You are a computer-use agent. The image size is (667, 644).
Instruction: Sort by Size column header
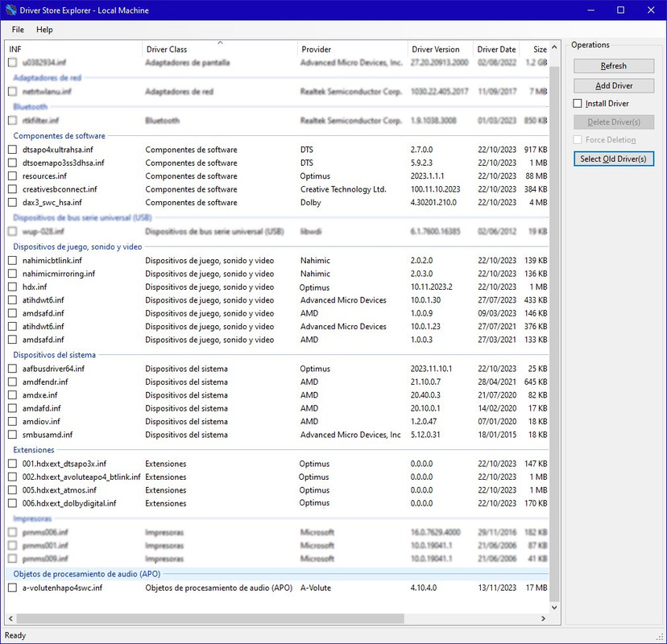tap(534, 49)
